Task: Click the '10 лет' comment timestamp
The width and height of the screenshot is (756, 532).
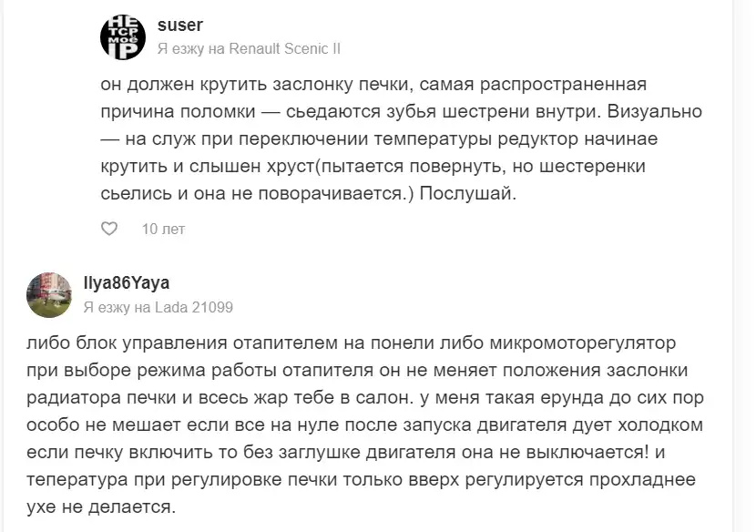Action: pos(163,229)
